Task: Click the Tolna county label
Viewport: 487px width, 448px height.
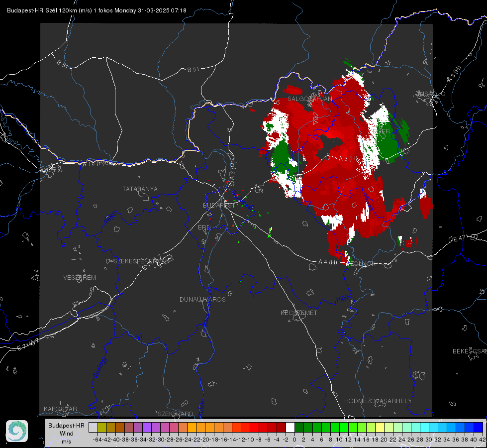Action: pos(202,410)
